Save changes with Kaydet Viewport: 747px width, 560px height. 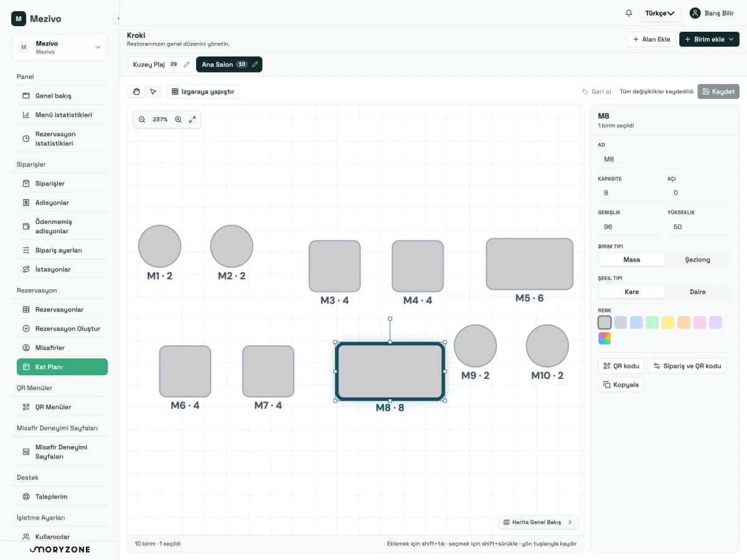(x=718, y=91)
